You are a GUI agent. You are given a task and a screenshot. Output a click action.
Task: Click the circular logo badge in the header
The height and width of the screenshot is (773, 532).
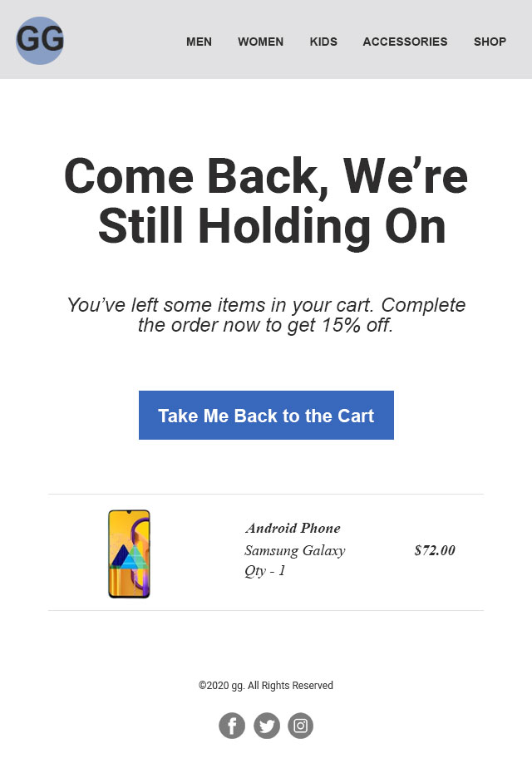pyautogui.click(x=39, y=40)
